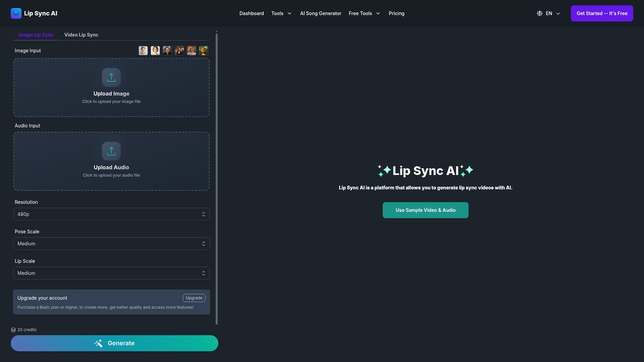The height and width of the screenshot is (362, 644).
Task: Open the Free Tools dropdown menu
Action: click(x=364, y=14)
